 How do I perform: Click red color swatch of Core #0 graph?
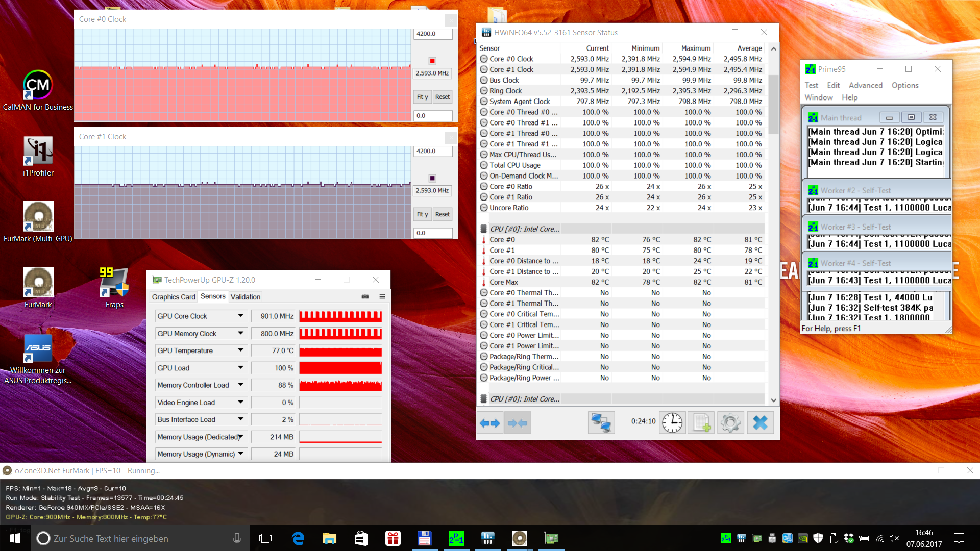click(x=432, y=61)
